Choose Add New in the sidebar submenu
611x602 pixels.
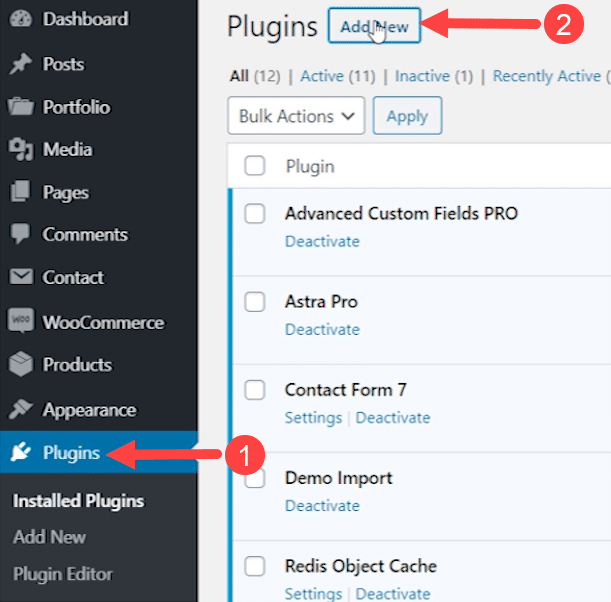(49, 537)
